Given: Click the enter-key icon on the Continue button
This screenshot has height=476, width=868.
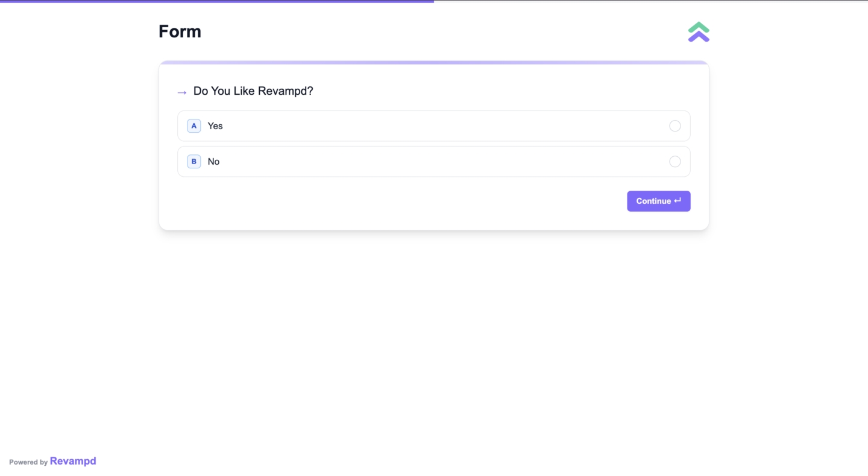Looking at the screenshot, I should [x=678, y=201].
